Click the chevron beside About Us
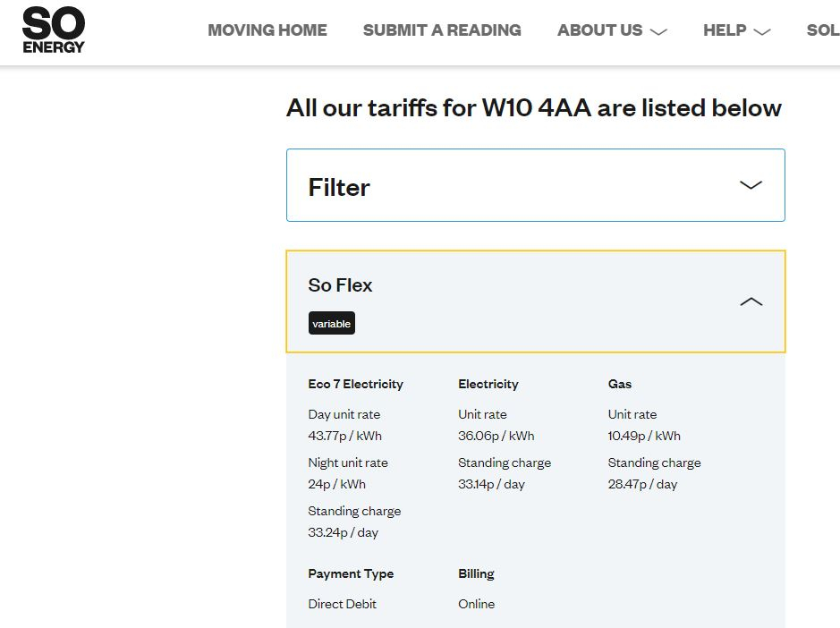 point(658,31)
